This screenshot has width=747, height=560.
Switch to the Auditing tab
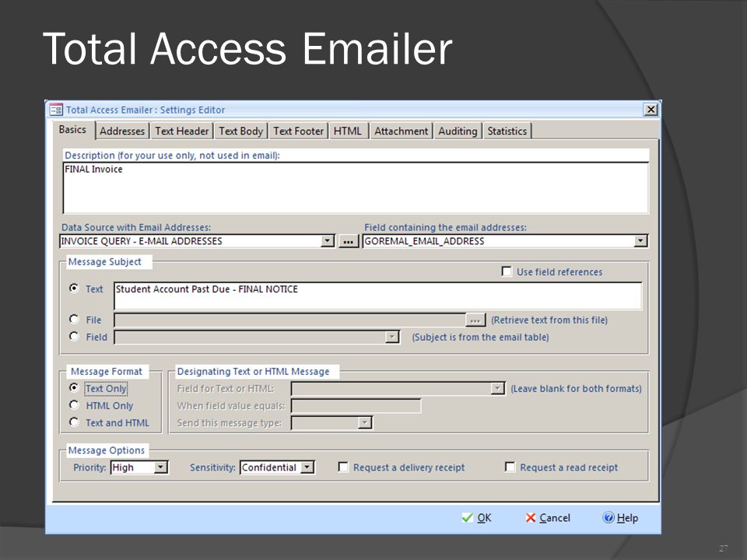[458, 131]
